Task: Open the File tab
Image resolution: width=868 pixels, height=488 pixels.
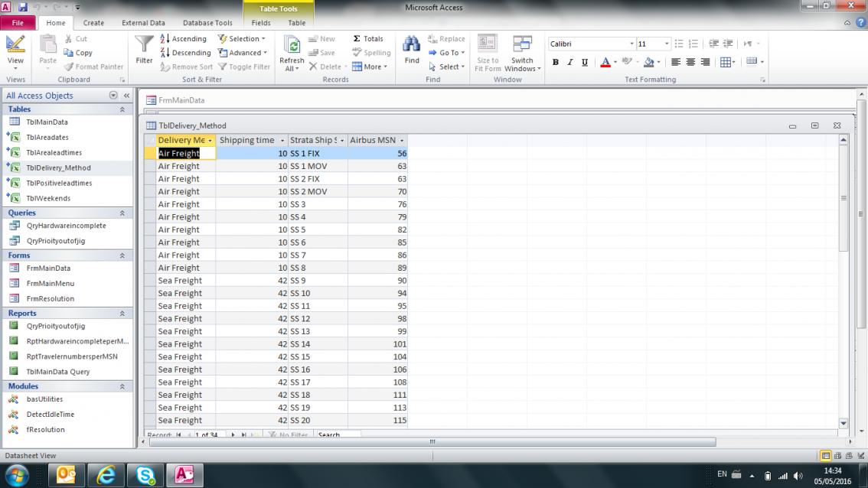Action: coord(18,23)
